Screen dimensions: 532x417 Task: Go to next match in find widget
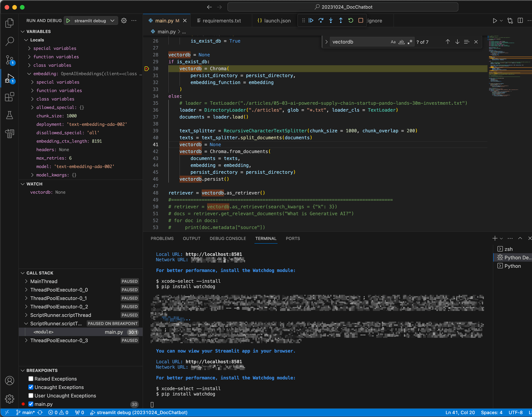click(x=457, y=42)
